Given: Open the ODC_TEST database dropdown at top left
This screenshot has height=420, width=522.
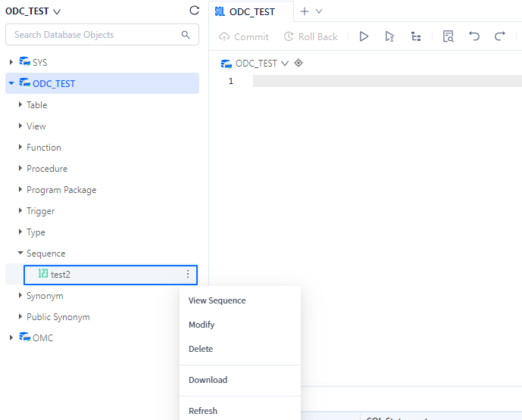Looking at the screenshot, I should (x=33, y=11).
